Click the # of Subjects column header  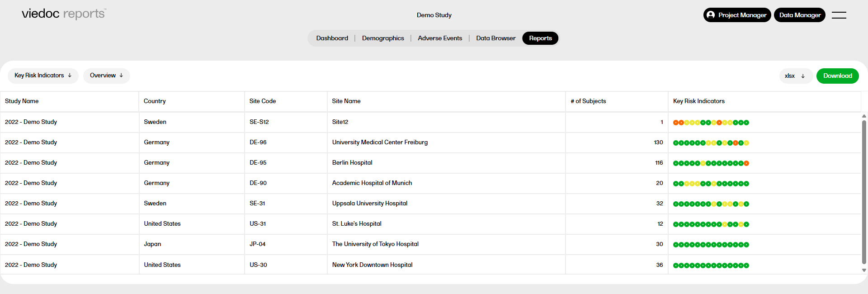point(588,101)
